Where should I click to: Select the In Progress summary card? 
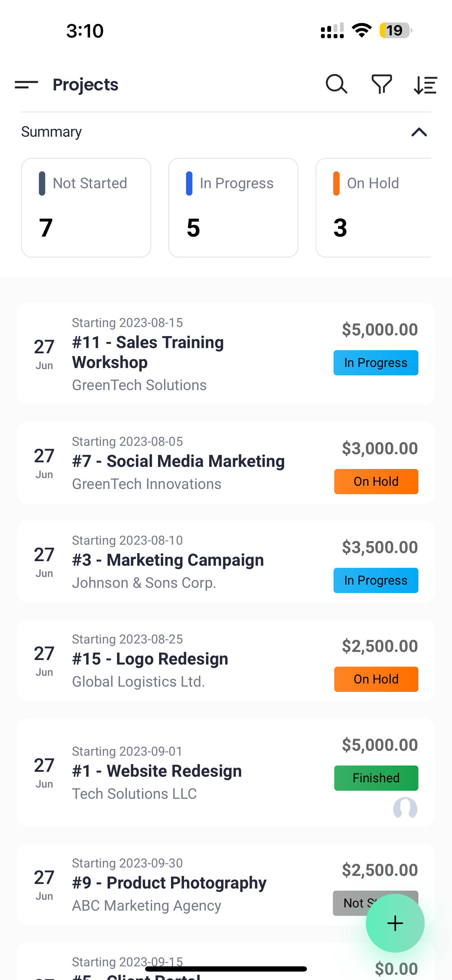point(233,208)
